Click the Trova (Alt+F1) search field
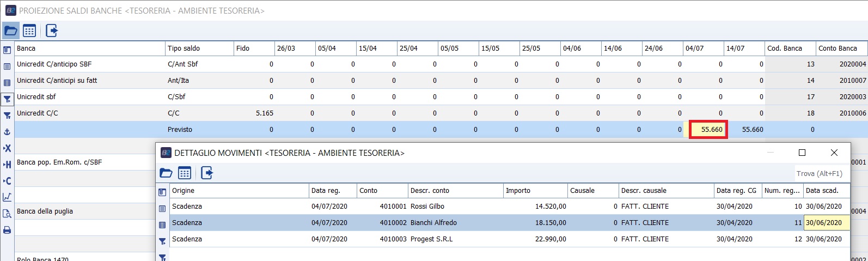The width and height of the screenshot is (868, 261). 821,173
